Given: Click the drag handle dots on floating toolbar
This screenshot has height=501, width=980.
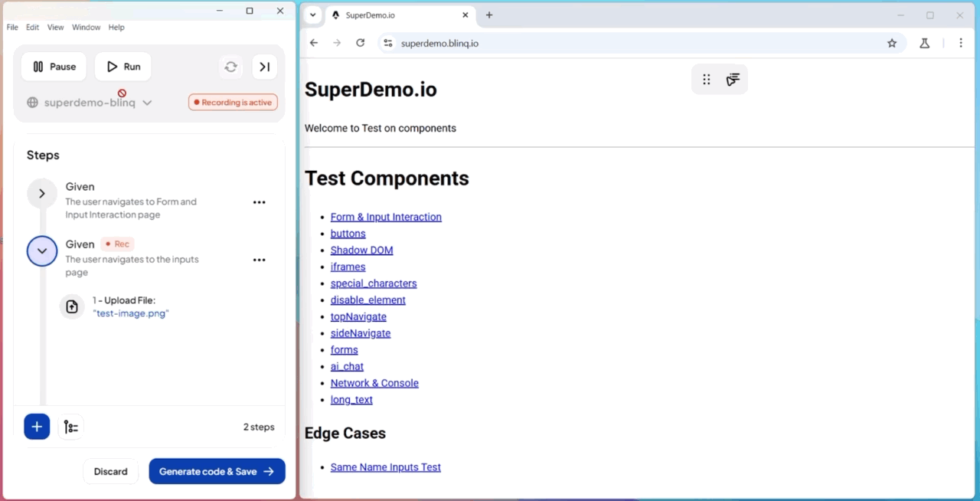Looking at the screenshot, I should (x=707, y=80).
